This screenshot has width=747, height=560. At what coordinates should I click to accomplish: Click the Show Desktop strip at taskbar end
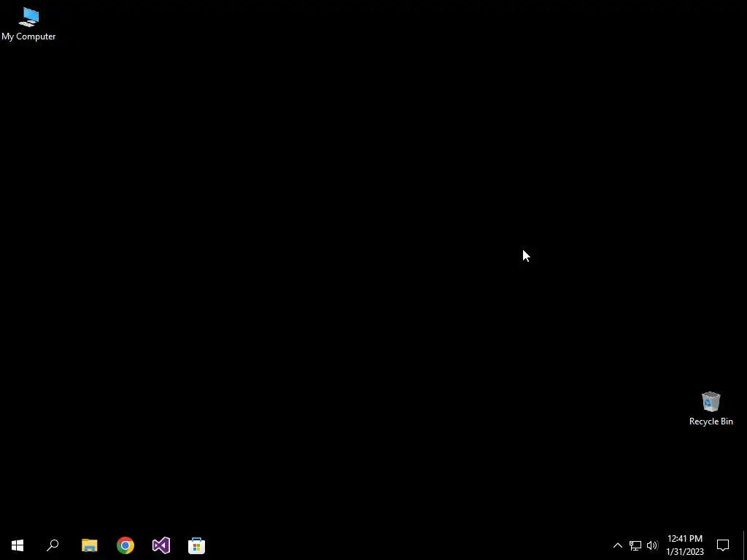tap(745, 545)
